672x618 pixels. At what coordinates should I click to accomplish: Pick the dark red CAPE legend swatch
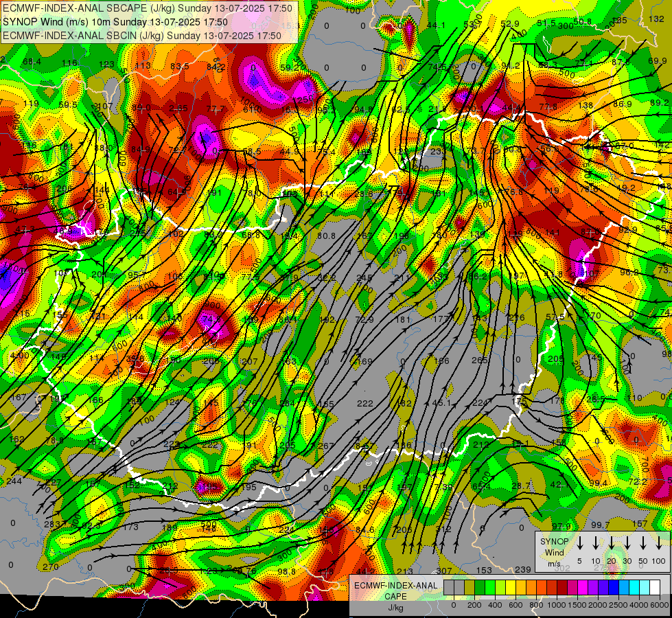pos(562,588)
